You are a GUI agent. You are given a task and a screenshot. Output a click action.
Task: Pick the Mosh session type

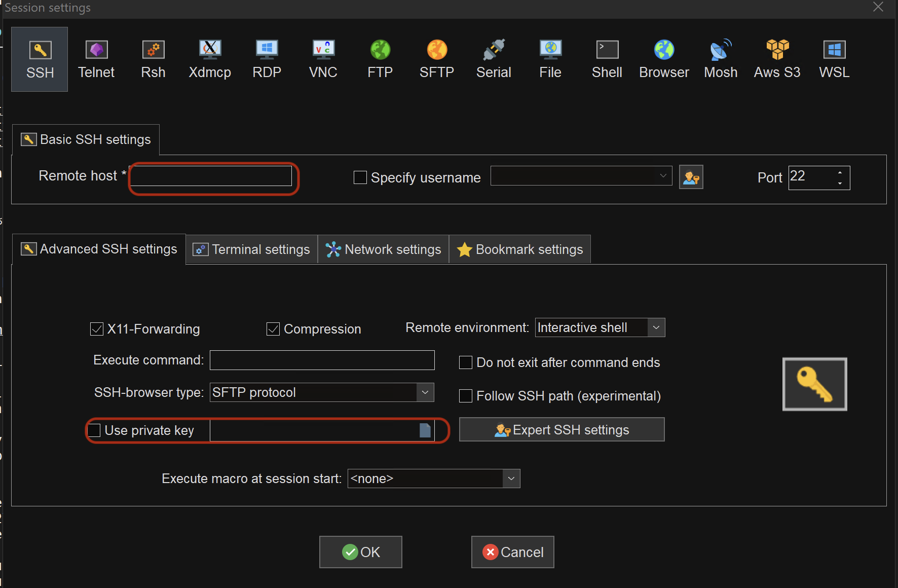pyautogui.click(x=720, y=58)
